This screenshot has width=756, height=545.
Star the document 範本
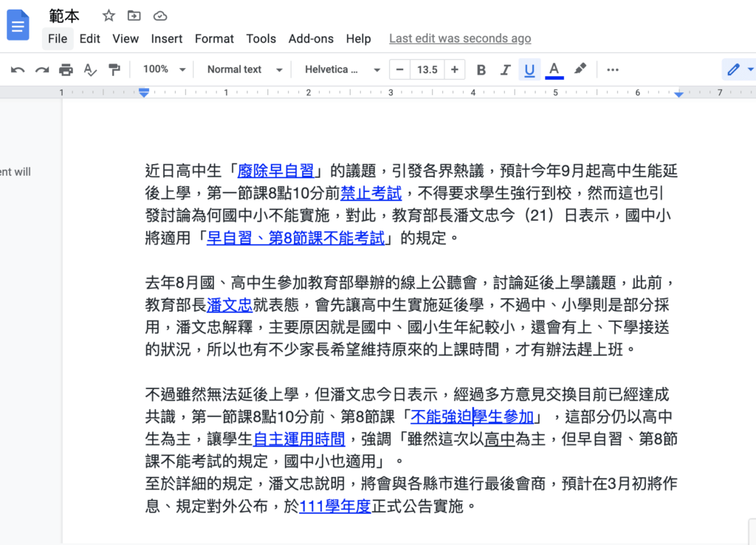(109, 16)
